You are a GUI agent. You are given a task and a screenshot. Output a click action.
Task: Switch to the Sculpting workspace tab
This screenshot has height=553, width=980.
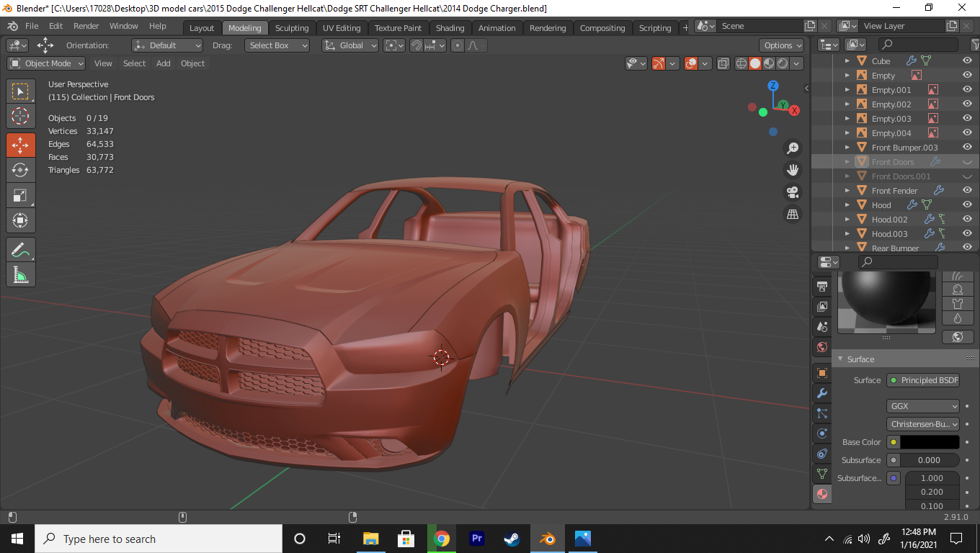click(x=291, y=28)
